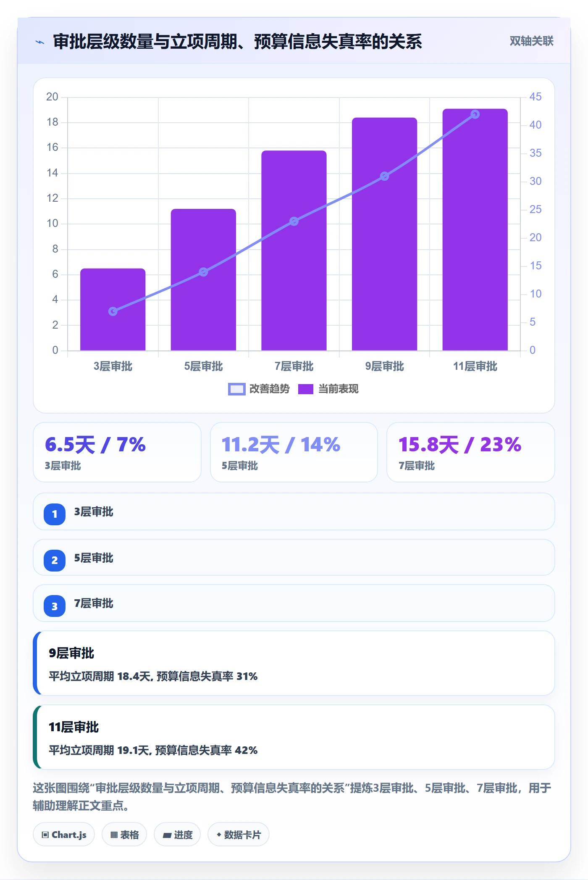Click text 平均立项周期 19.1天, 预算信息失真率 42%

(x=153, y=750)
